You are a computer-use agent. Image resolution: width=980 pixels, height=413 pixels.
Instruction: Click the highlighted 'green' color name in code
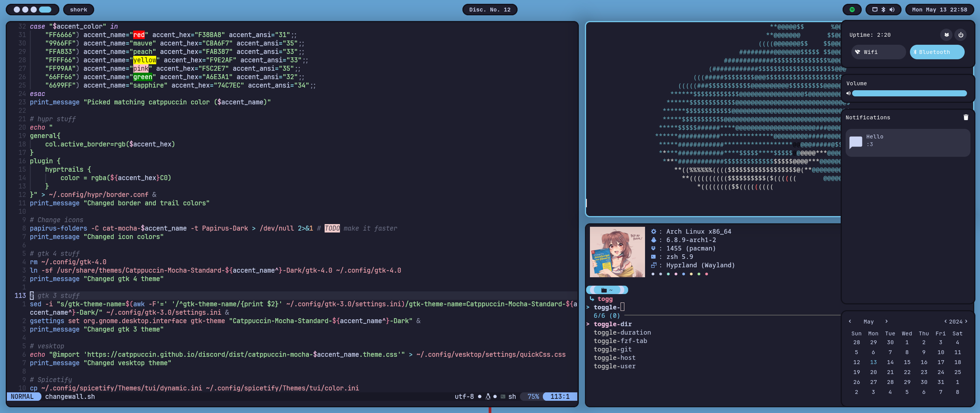[x=143, y=77]
